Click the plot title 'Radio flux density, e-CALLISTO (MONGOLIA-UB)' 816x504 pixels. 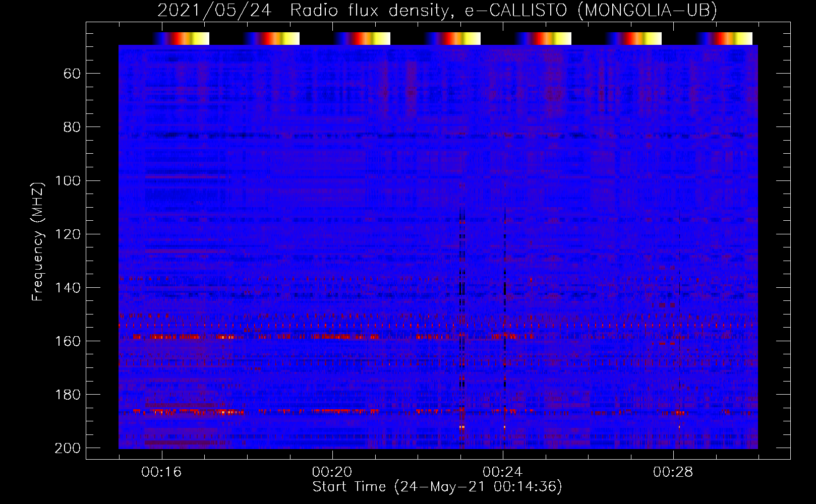click(503, 10)
